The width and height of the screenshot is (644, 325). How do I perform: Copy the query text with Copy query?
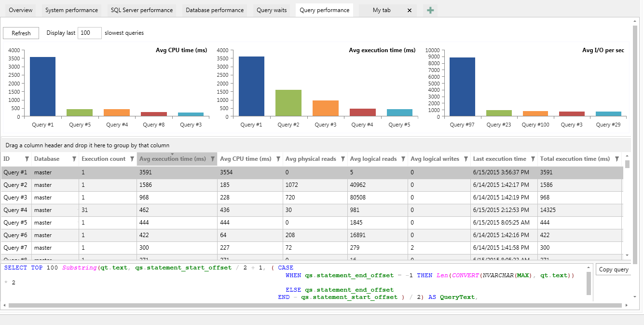(614, 269)
